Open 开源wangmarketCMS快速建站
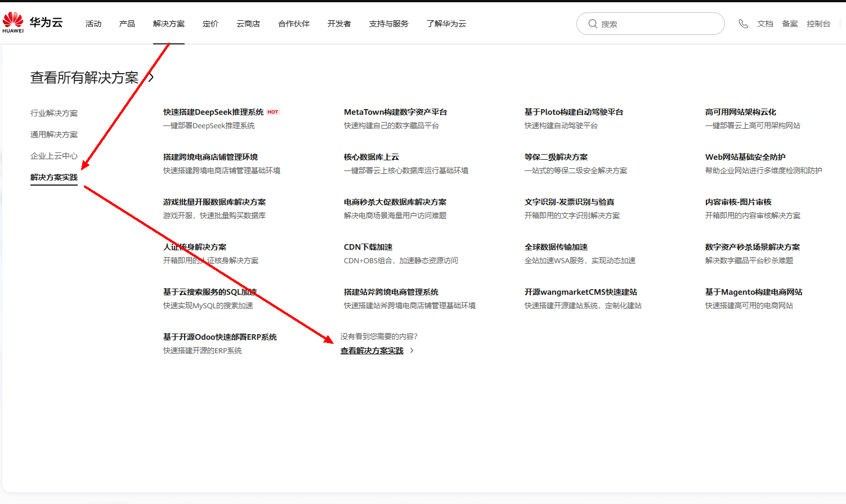The height and width of the screenshot is (504, 846). 581,292
